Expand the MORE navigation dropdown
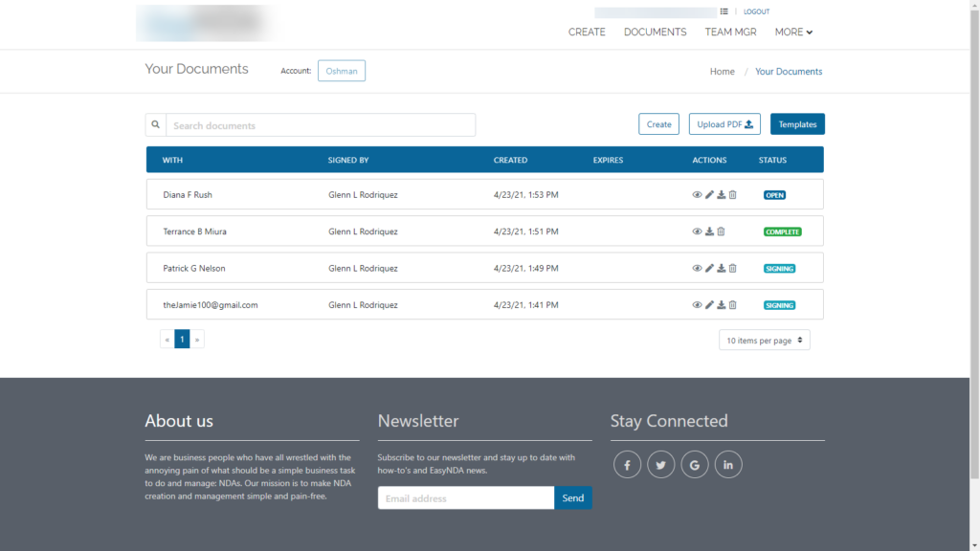This screenshot has height=551, width=980. pyautogui.click(x=793, y=32)
